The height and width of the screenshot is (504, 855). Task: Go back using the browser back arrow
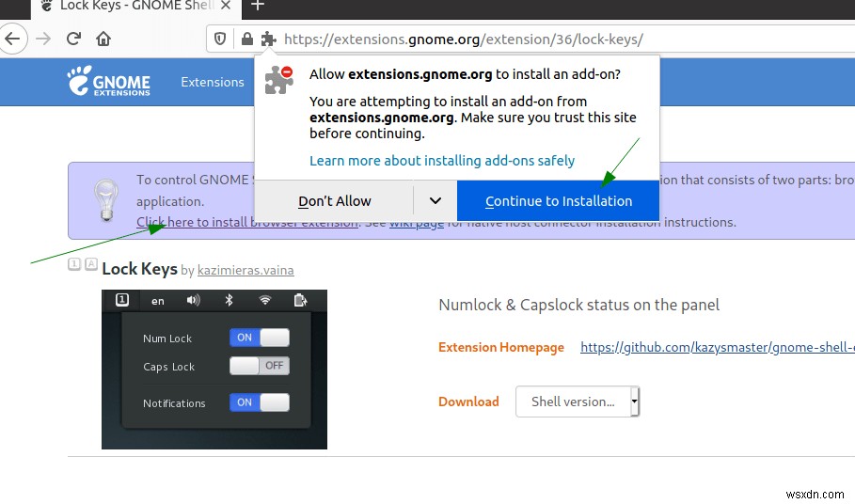tap(12, 39)
